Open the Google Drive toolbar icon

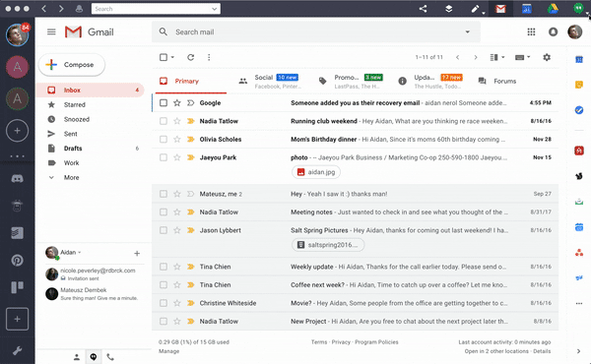553,9
